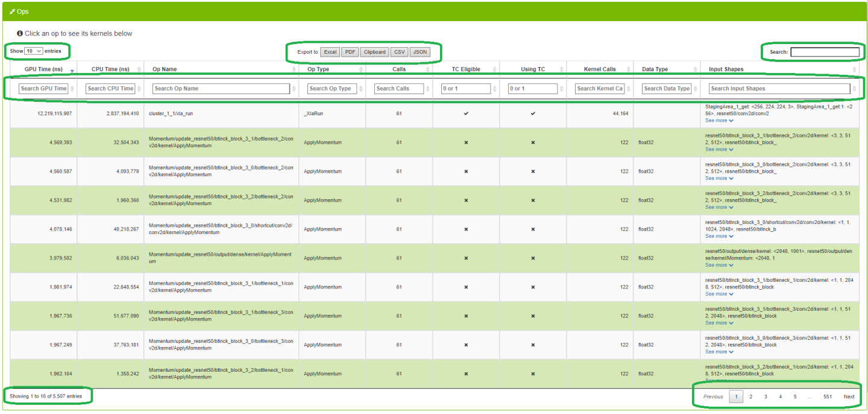The image size is (868, 414).
Task: Go to page 2 of results
Action: point(750,396)
